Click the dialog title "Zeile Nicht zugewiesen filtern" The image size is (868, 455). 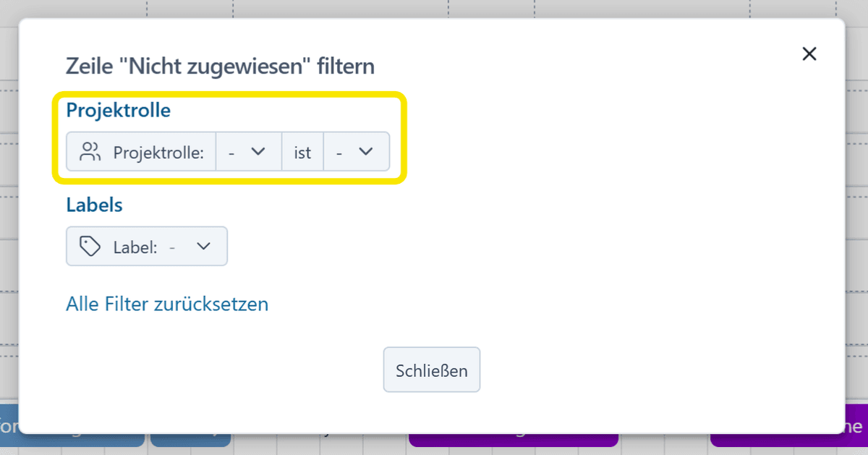(x=220, y=67)
